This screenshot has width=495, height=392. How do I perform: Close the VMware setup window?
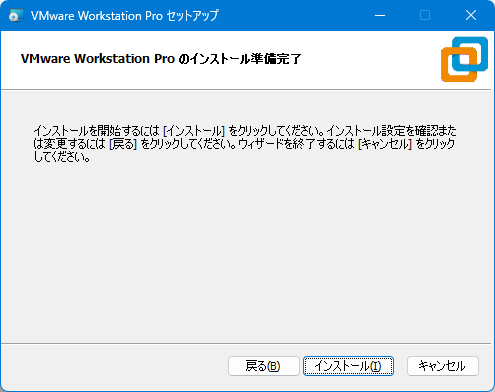(x=471, y=15)
